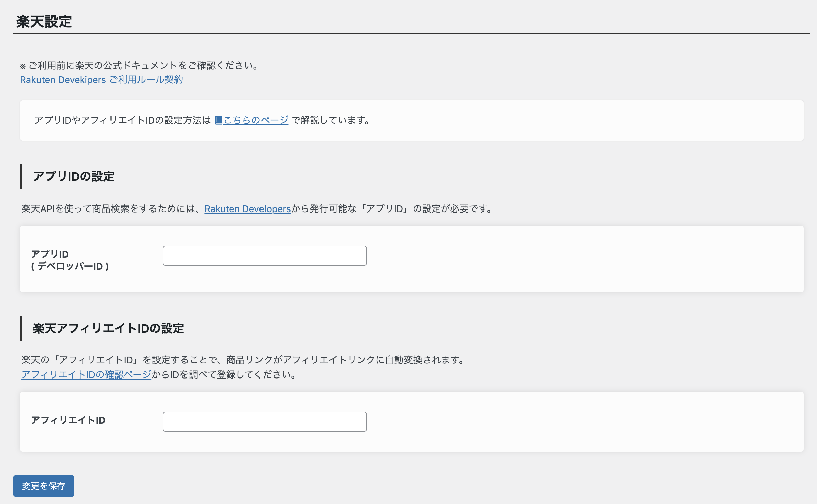Viewport: 817px width, 504px height.
Task: Focus the アプリID input field
Action: point(265,256)
